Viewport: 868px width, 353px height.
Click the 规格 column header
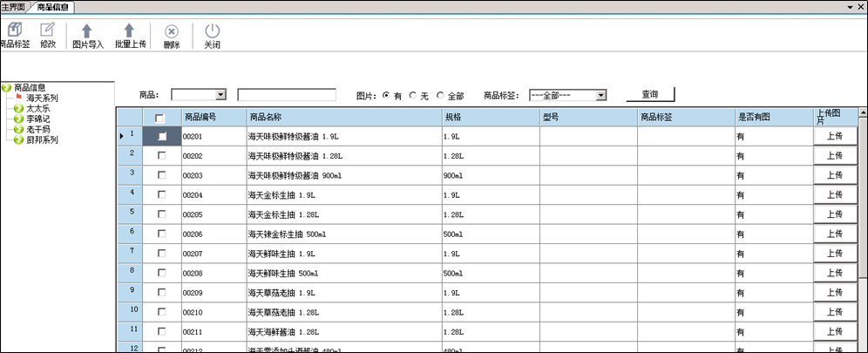(491, 118)
